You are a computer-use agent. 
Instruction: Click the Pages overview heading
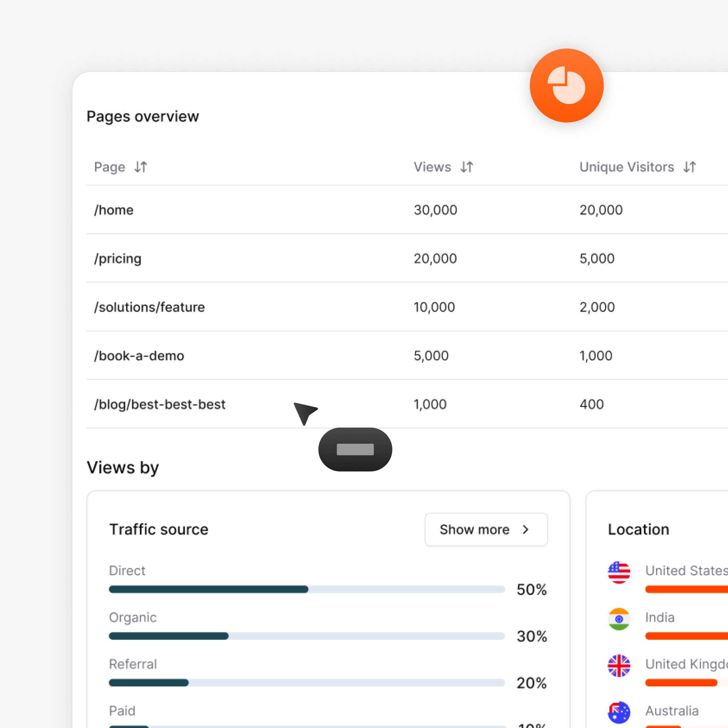coord(143,116)
